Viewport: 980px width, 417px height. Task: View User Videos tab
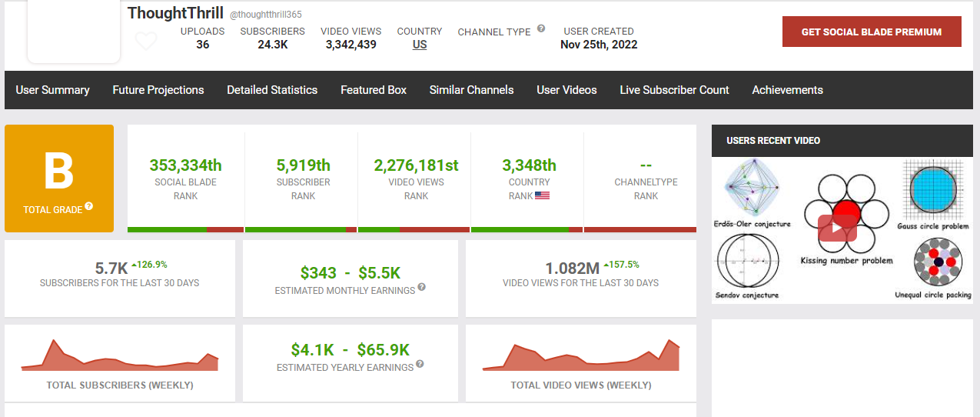click(x=566, y=90)
